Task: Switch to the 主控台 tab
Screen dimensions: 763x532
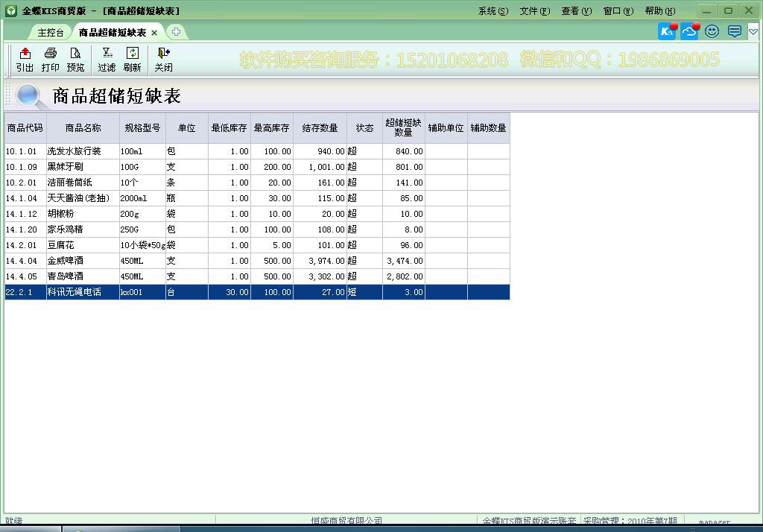Action: click(49, 32)
